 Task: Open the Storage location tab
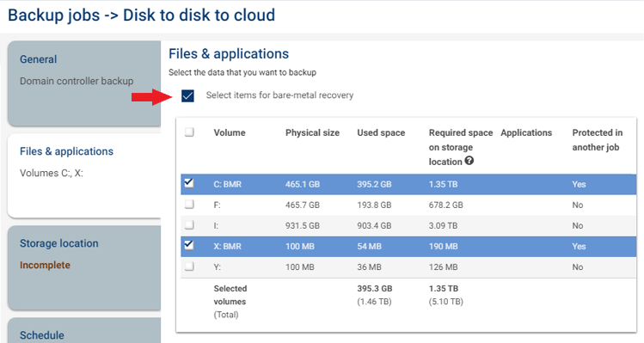pyautogui.click(x=84, y=268)
